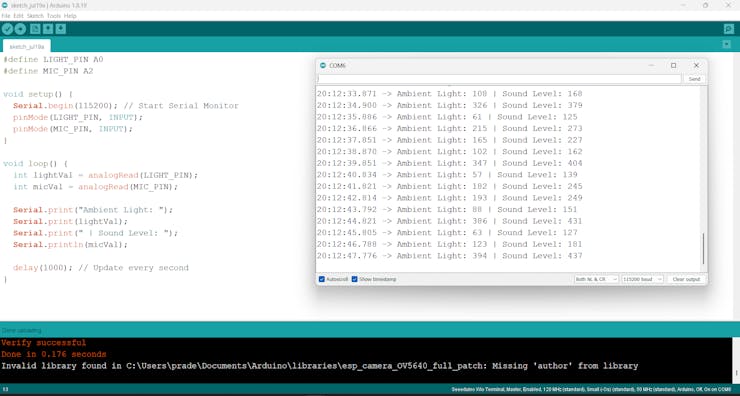The width and height of the screenshot is (740, 396).
Task: Click the Serial.println(micVal) line
Action: (x=70, y=245)
